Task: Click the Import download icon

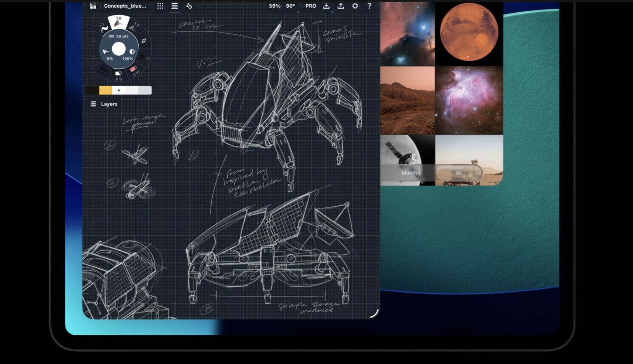Action: pos(326,6)
